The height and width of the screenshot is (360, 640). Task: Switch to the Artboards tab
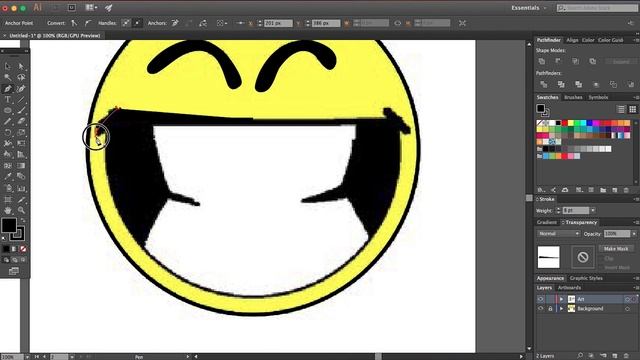[569, 288]
